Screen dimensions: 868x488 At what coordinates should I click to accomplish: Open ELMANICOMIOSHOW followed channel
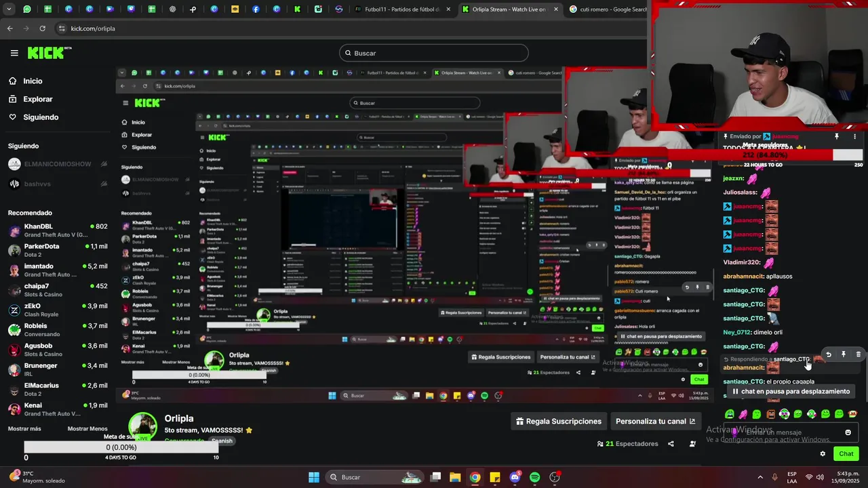pos(58,164)
